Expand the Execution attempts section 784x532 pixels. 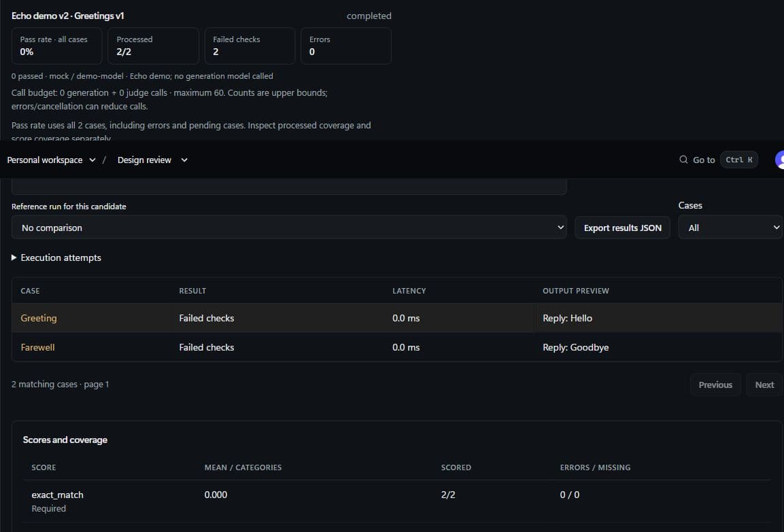[56, 258]
